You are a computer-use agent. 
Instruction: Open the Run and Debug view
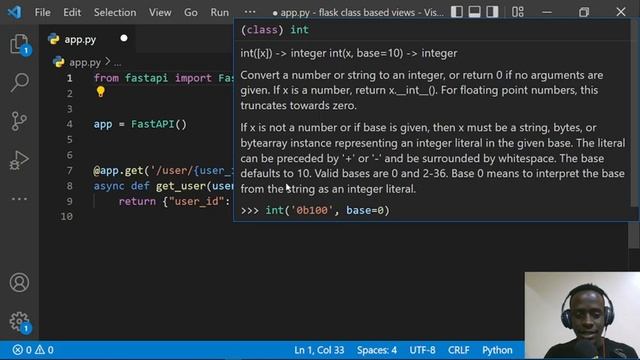(19, 160)
